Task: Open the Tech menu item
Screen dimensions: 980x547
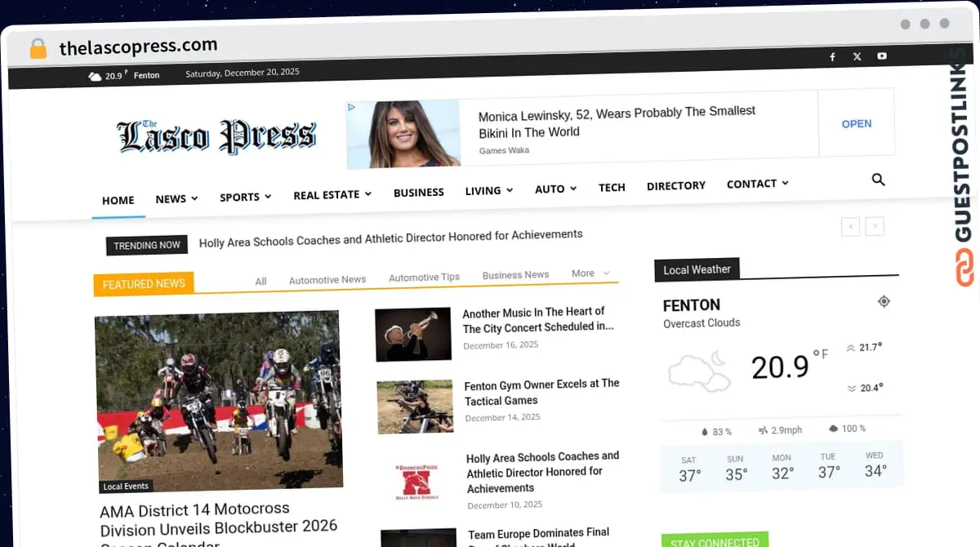Action: [612, 187]
